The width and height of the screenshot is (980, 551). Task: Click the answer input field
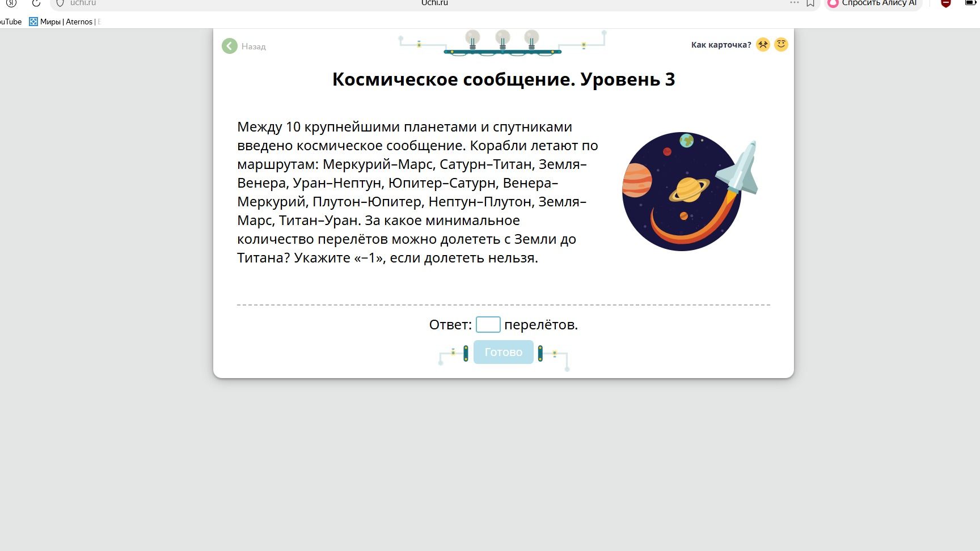point(488,324)
